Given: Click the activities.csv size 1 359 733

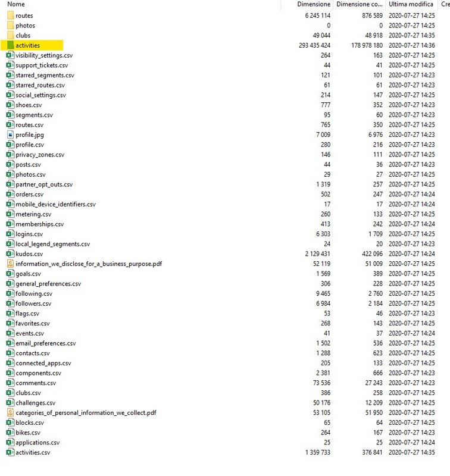Looking at the screenshot, I should click(318, 452).
